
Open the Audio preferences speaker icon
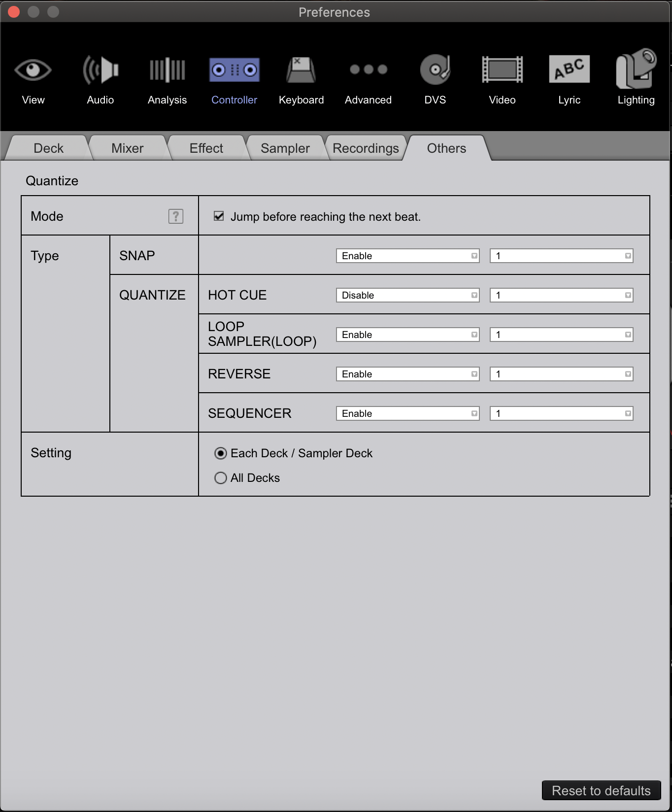101,70
